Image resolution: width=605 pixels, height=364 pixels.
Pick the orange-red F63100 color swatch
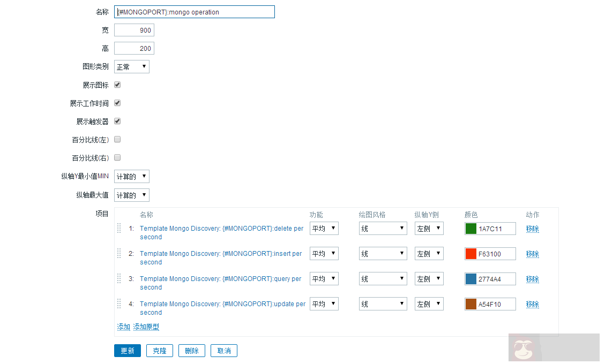[470, 254]
